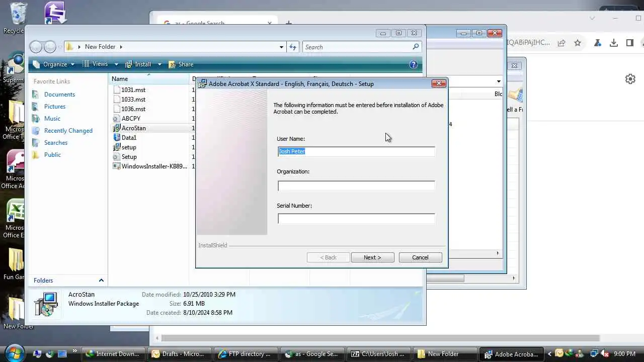Expand hidden system tray icons
The image size is (644, 362).
(x=549, y=354)
